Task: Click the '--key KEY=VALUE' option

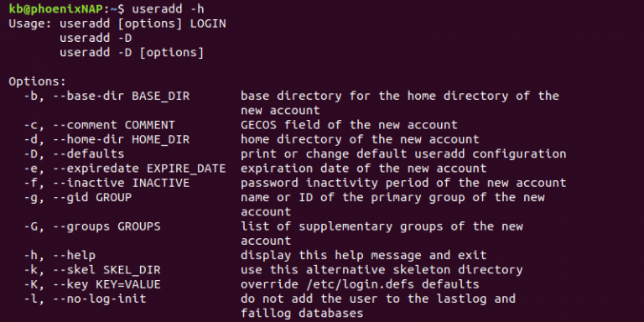Action: point(106,284)
